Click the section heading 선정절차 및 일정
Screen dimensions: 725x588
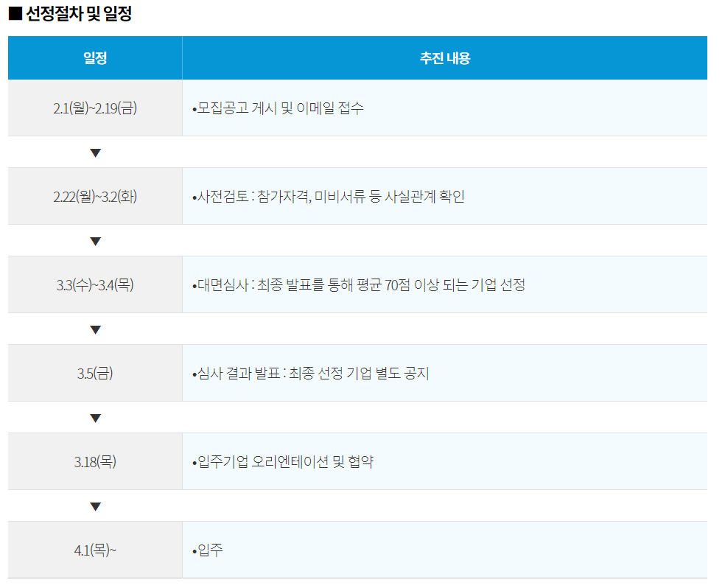70,13
